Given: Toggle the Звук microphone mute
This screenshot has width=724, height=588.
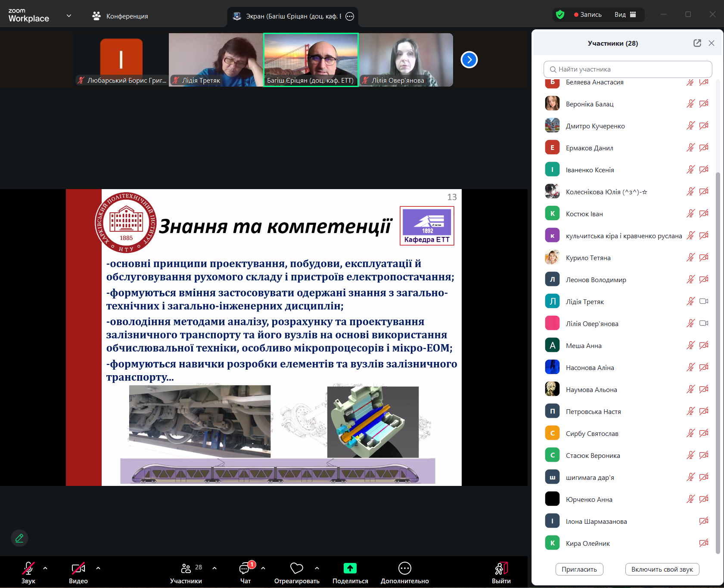Looking at the screenshot, I should 28,569.
